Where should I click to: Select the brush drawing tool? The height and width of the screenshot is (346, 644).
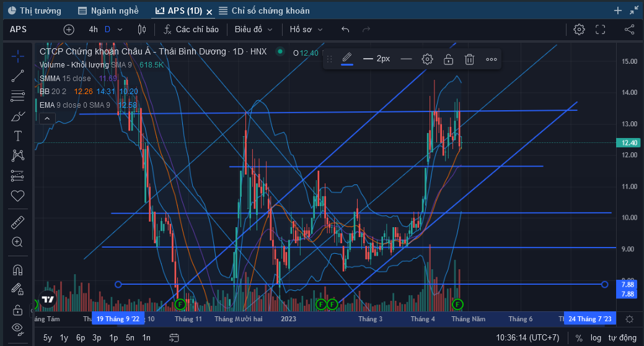point(17,116)
